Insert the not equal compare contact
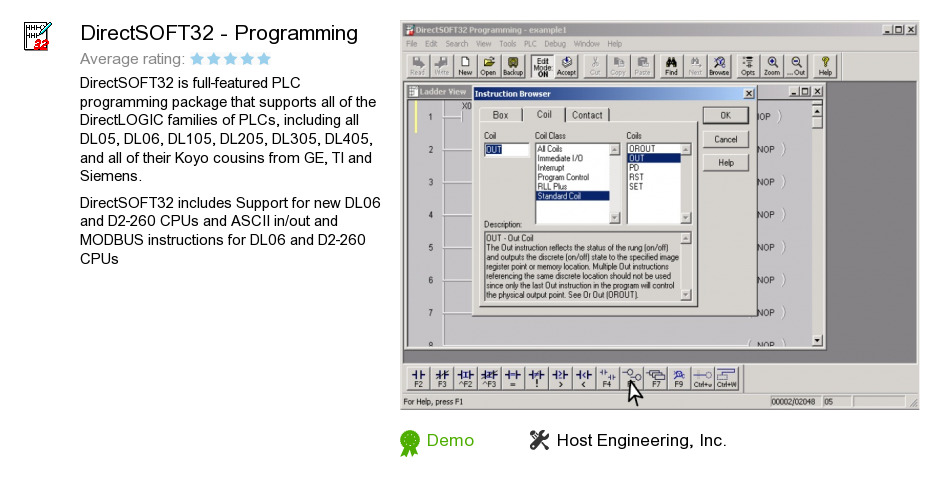This screenshot has height=487, width=940. coord(537,378)
